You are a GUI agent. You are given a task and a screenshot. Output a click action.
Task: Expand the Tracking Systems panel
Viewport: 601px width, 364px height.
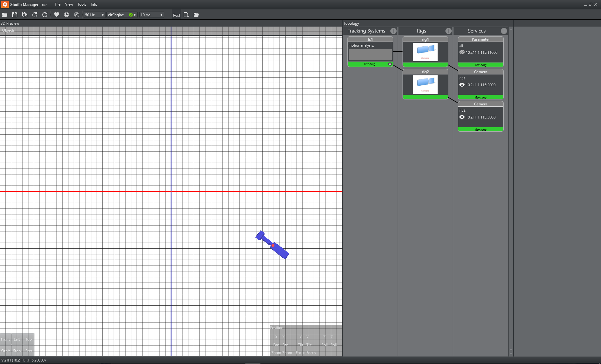pos(393,30)
